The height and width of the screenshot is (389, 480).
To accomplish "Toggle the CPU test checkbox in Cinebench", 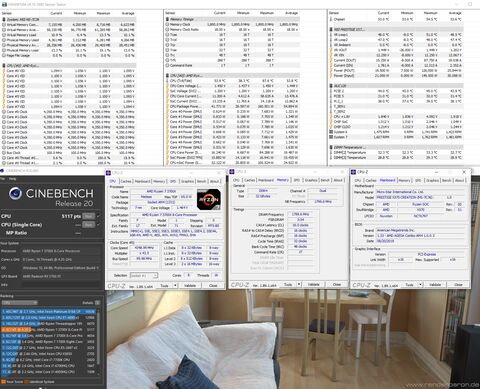I will [98, 216].
